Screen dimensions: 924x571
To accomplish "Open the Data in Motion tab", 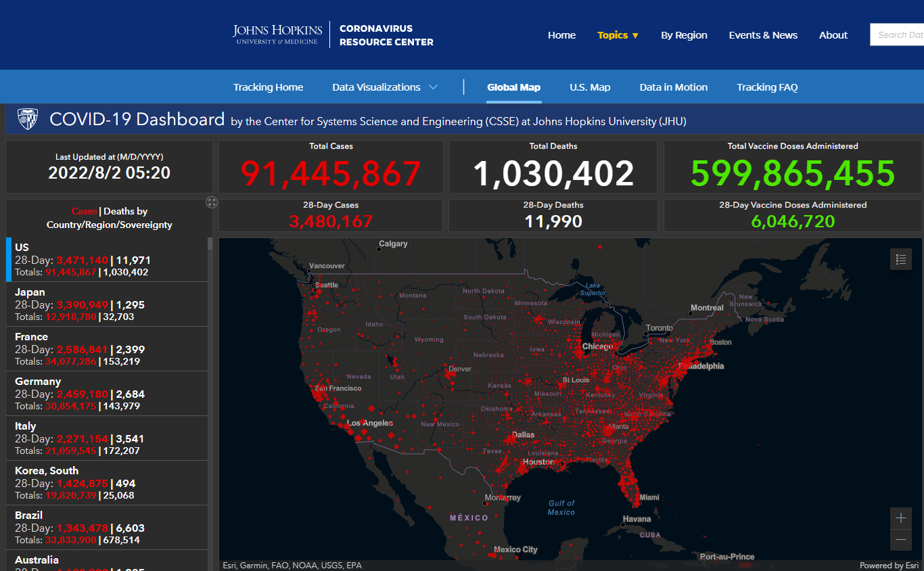I will pos(674,87).
